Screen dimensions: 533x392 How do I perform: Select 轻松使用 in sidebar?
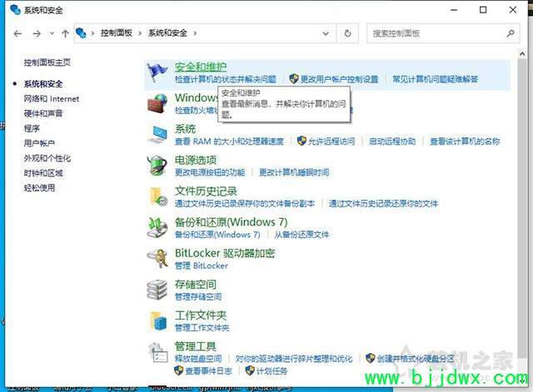(39, 188)
